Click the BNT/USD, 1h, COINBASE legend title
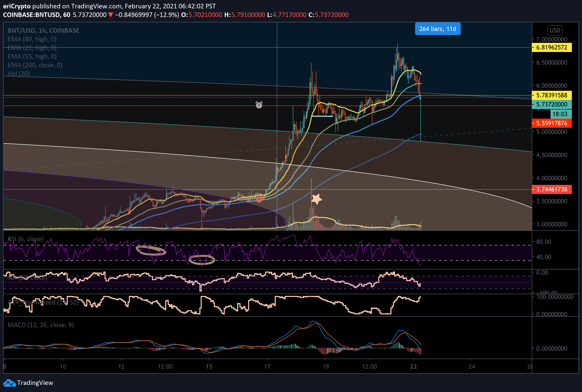Screen dimensions: 582x392 [43, 31]
